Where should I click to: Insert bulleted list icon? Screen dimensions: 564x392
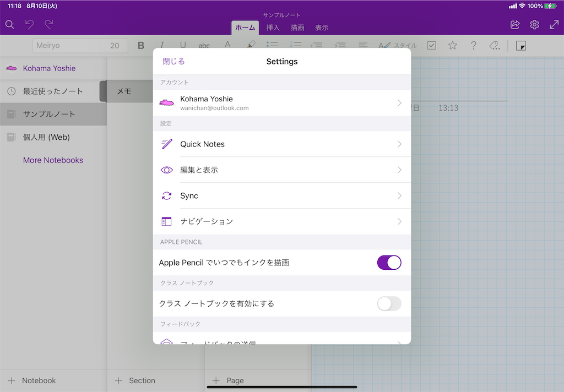coord(272,44)
